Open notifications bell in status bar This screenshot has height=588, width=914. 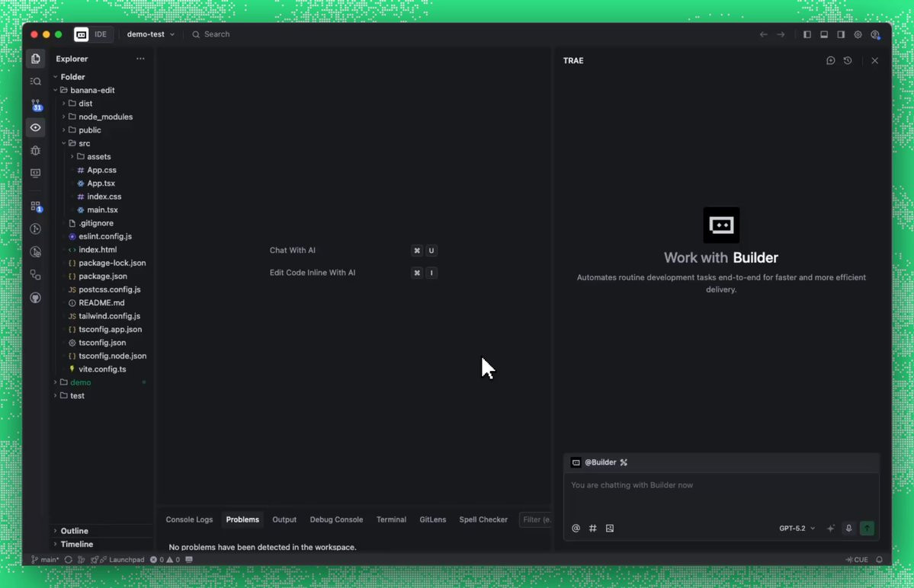[x=879, y=560]
